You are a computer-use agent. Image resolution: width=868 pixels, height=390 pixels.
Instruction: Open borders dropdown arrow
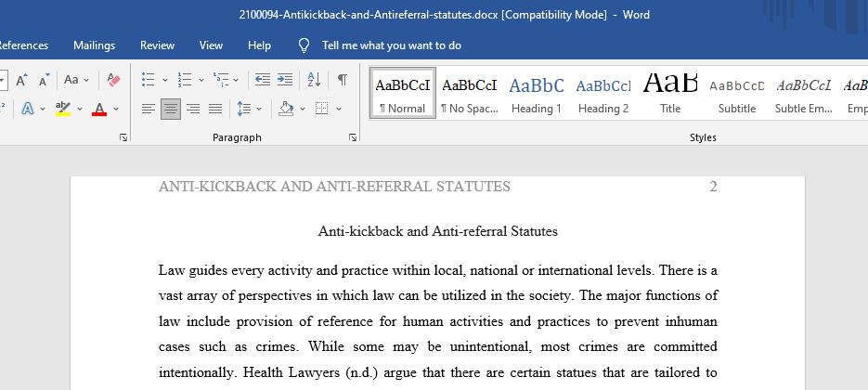pyautogui.click(x=339, y=110)
